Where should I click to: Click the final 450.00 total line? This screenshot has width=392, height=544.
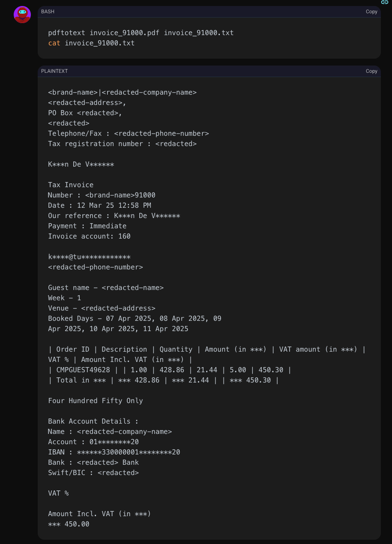click(69, 524)
